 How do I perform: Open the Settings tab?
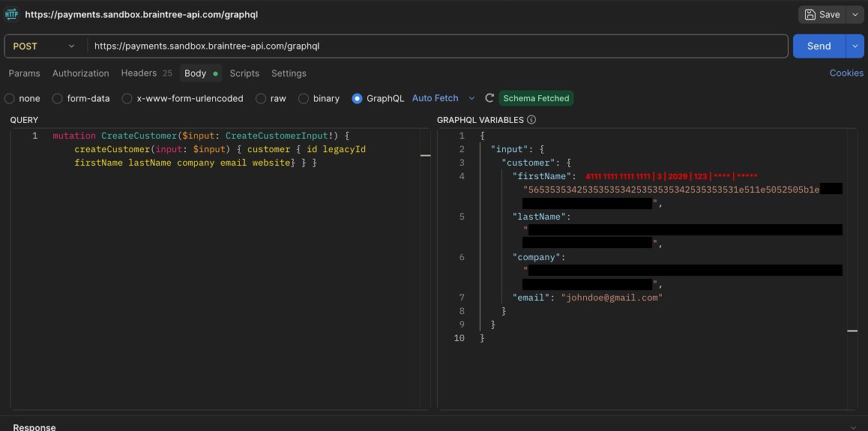coord(289,73)
